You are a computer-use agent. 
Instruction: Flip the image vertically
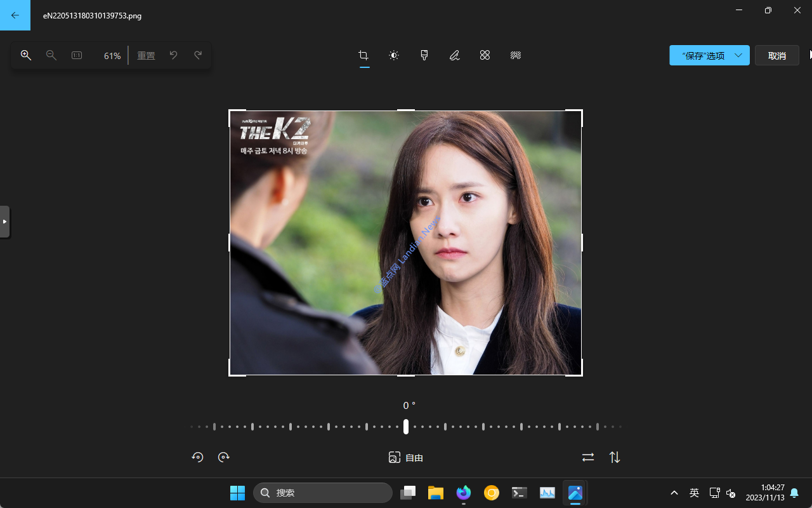615,457
